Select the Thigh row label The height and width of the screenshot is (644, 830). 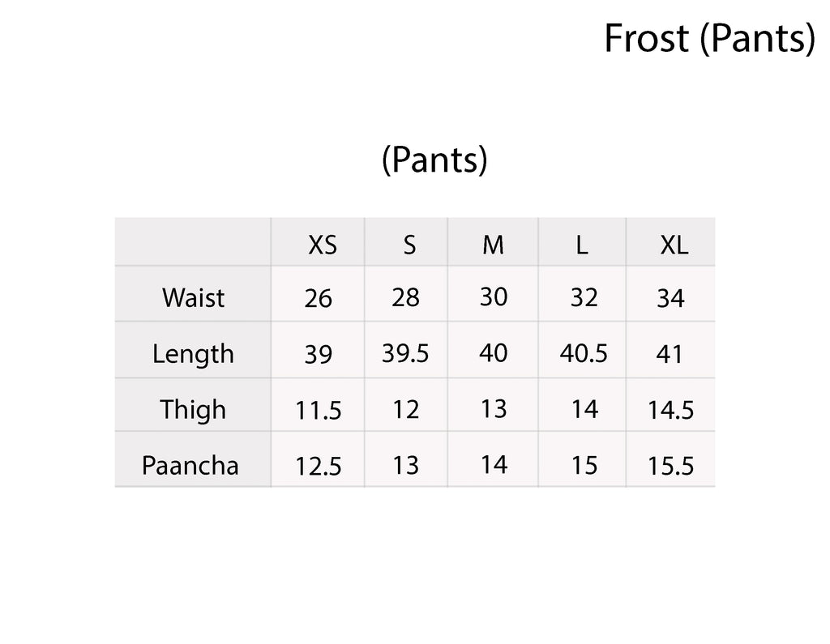[193, 409]
